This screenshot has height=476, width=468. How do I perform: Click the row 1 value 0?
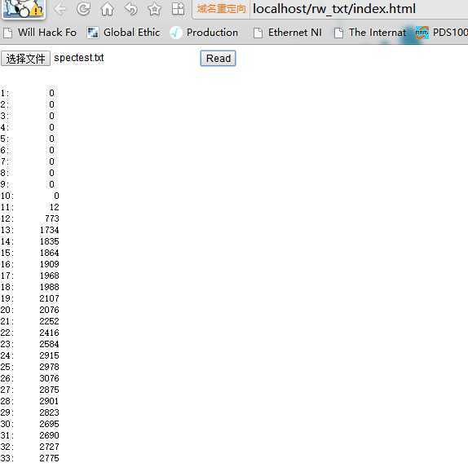point(52,93)
